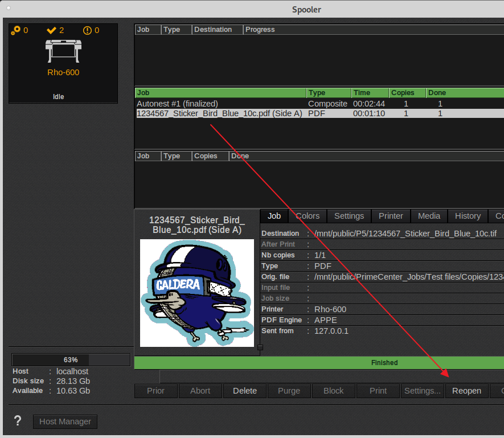Image resolution: width=504 pixels, height=438 pixels.
Task: Show the Media tab
Action: 429,216
